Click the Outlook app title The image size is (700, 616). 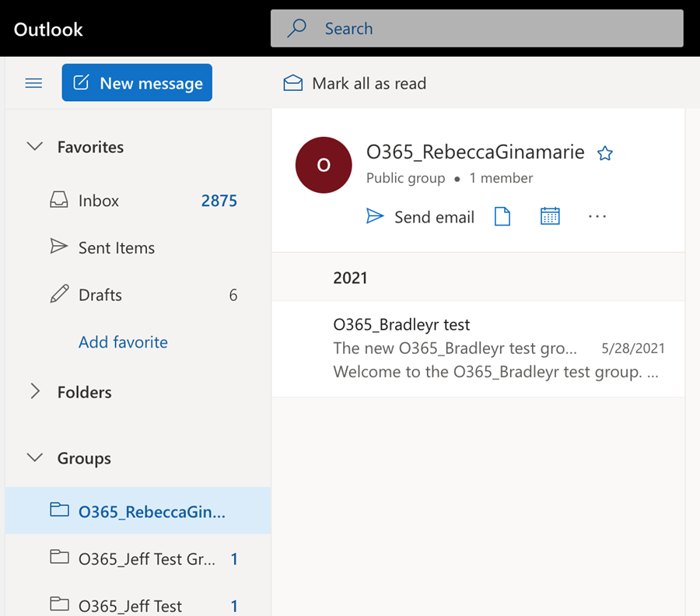pos(48,30)
